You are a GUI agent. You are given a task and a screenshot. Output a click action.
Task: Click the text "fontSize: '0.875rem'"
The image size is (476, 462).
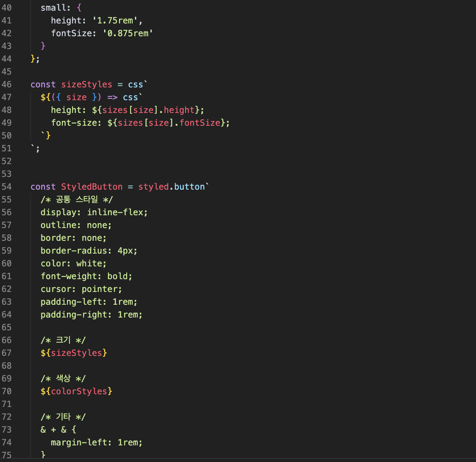(102, 33)
